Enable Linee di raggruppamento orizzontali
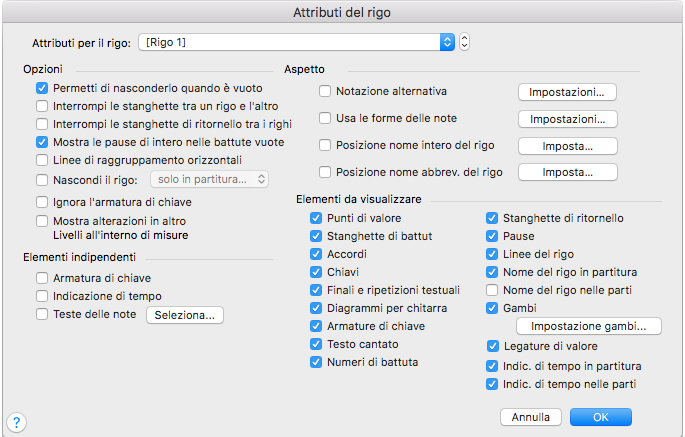This screenshot has height=437, width=685. pyautogui.click(x=42, y=160)
